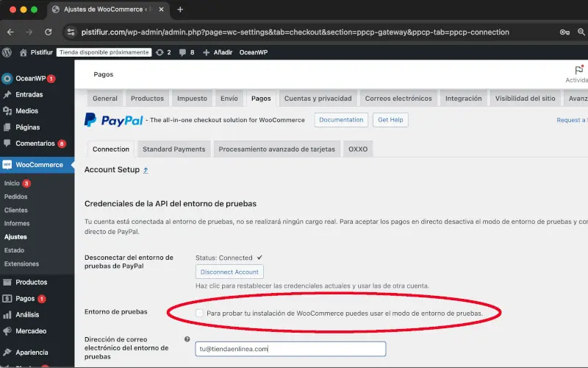The height and width of the screenshot is (368, 588).
Task: Click the Request a link
Action: point(572,120)
